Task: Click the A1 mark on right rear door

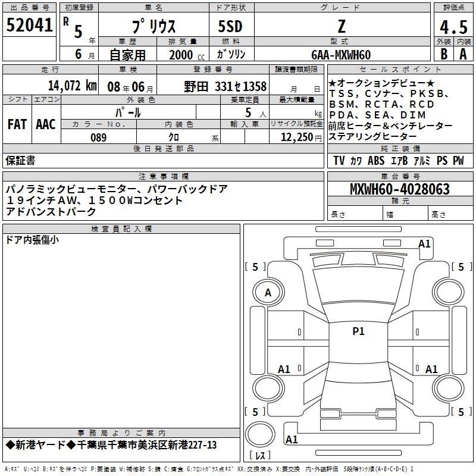Action: coord(431,369)
